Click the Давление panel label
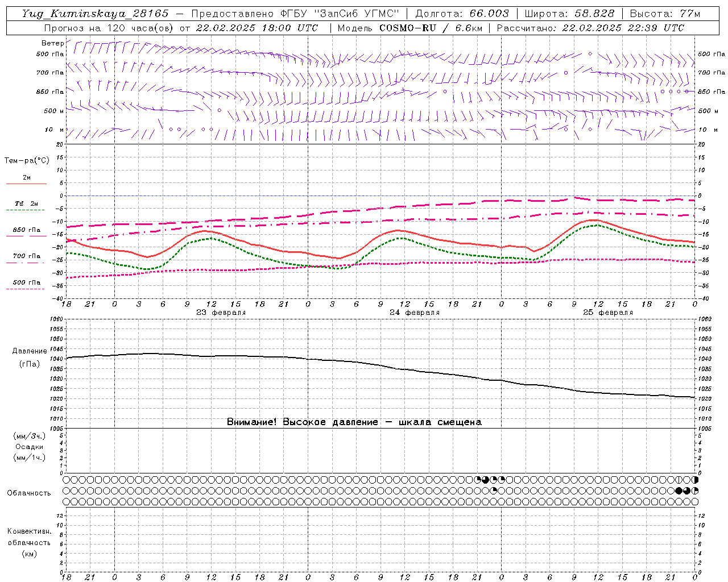Image resolution: width=728 pixels, height=582 pixels. click(30, 351)
